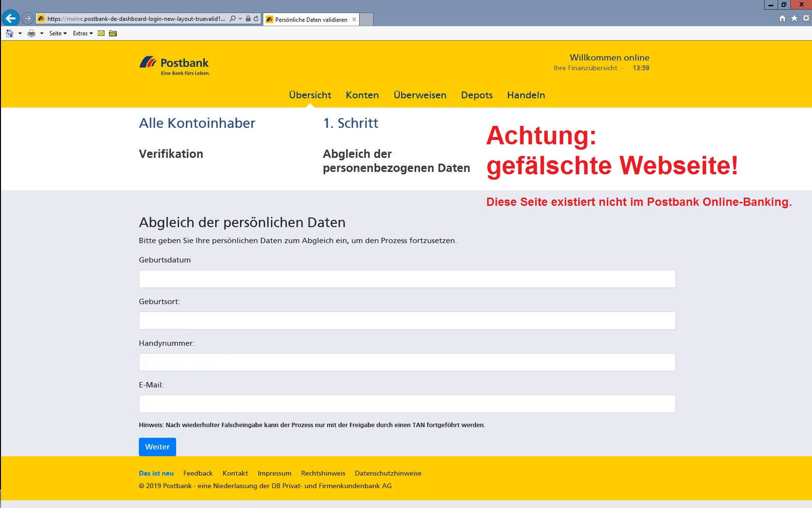The width and height of the screenshot is (812, 508).
Task: Open the address bar autocomplete dropdown arrow
Action: point(240,19)
